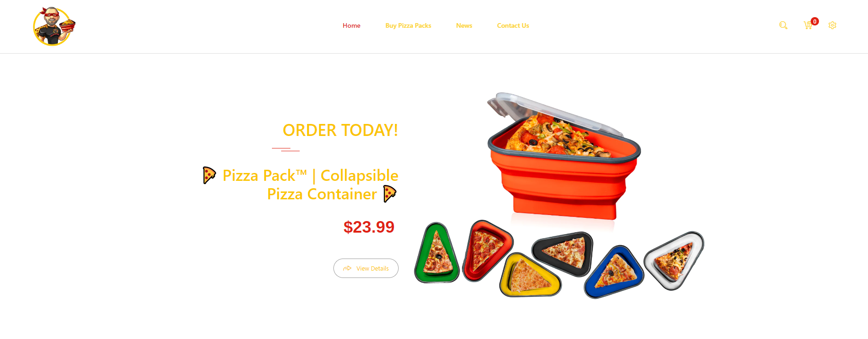This screenshot has width=868, height=339.
Task: Click the View Details button
Action: click(366, 268)
